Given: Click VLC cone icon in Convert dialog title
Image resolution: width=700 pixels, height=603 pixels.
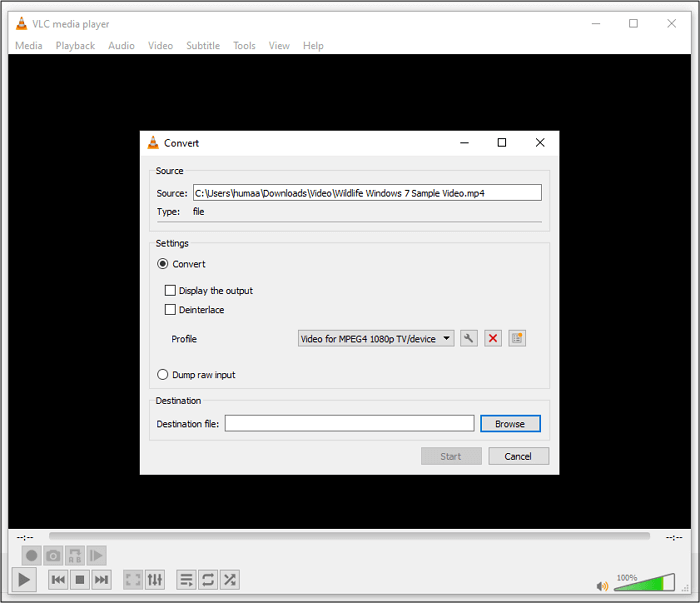Looking at the screenshot, I should coord(153,143).
